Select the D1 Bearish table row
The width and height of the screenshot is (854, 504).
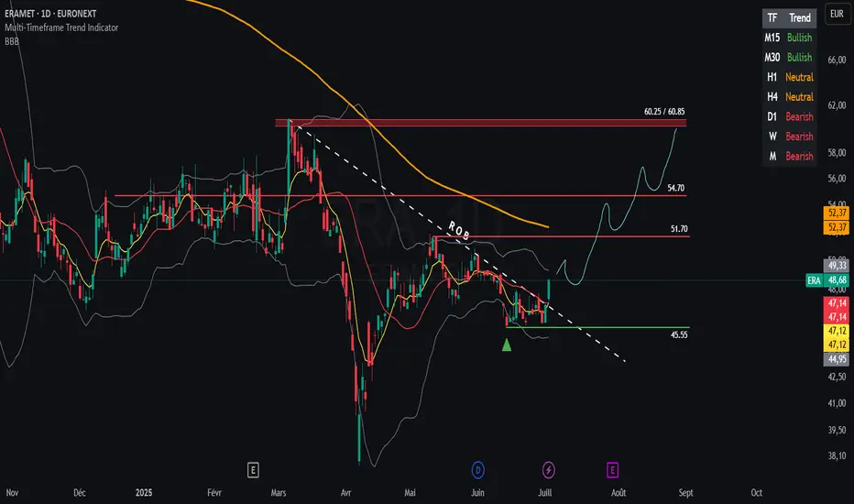pyautogui.click(x=789, y=116)
